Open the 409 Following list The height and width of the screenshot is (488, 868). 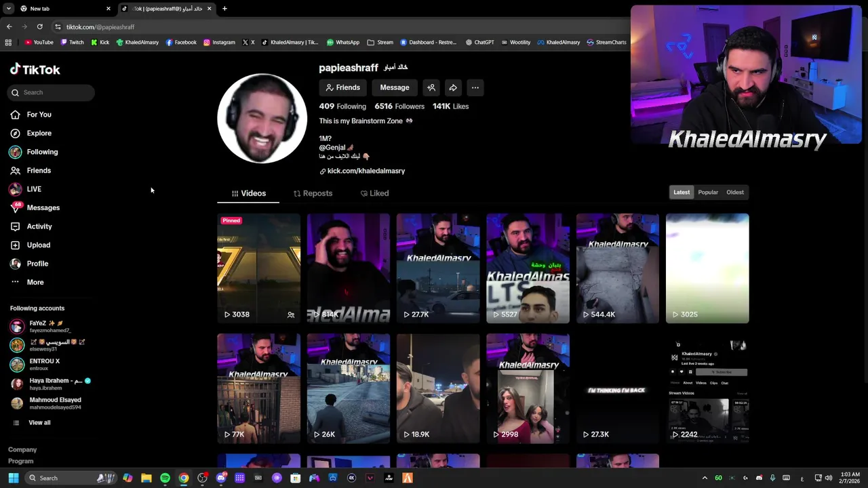coord(342,106)
